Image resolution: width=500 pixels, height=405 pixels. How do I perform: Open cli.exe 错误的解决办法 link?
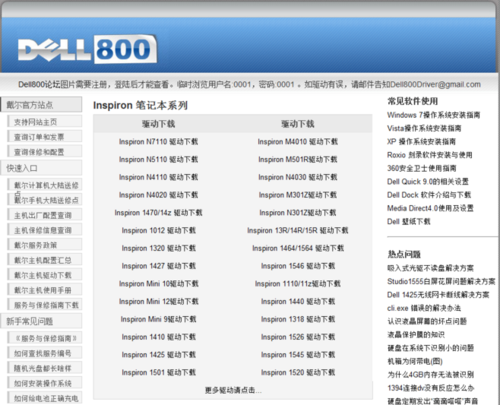tap(424, 308)
